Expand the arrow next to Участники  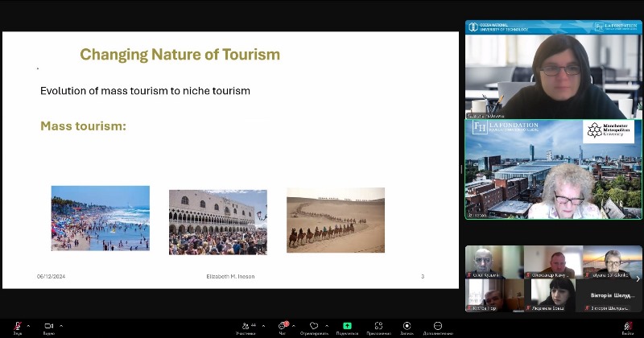coord(264,326)
